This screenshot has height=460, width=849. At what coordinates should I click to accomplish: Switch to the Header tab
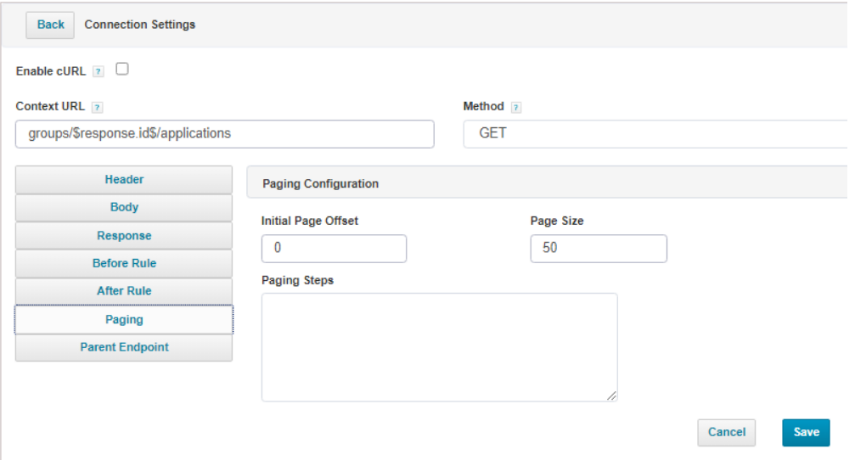[124, 180]
